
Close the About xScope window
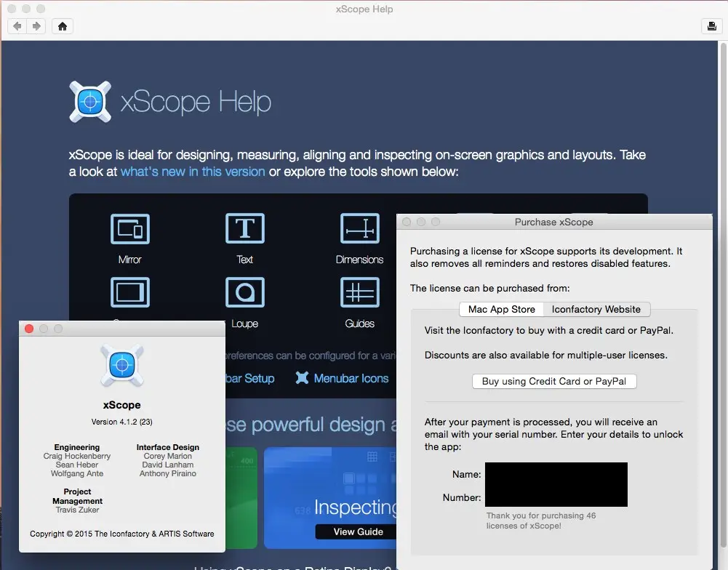pos(29,329)
